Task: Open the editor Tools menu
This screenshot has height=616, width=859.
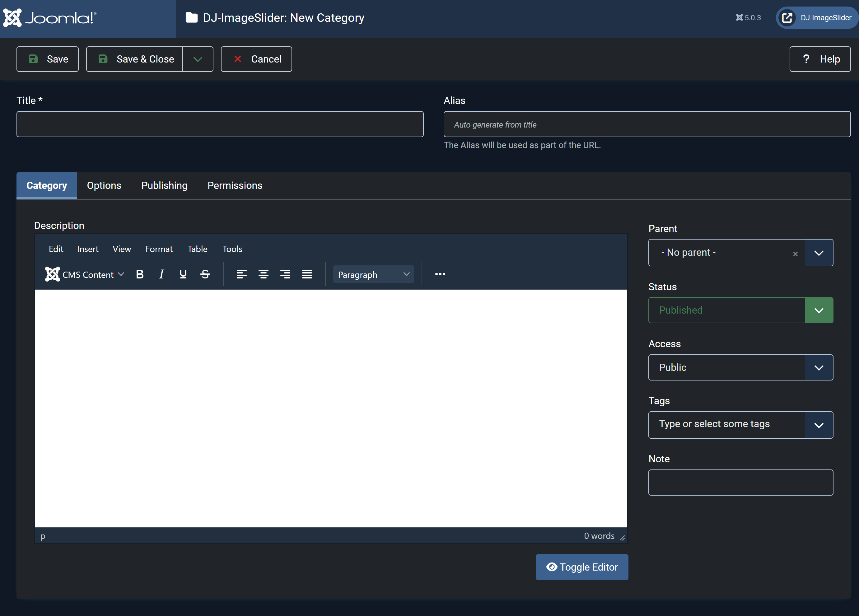Action: coord(232,249)
